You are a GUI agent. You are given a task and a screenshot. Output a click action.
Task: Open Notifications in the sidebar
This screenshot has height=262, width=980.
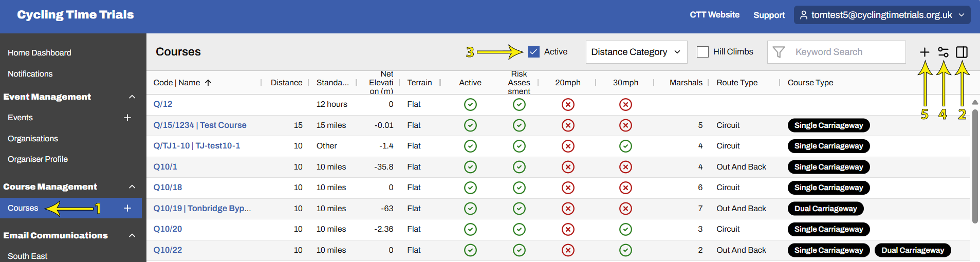[x=30, y=74]
